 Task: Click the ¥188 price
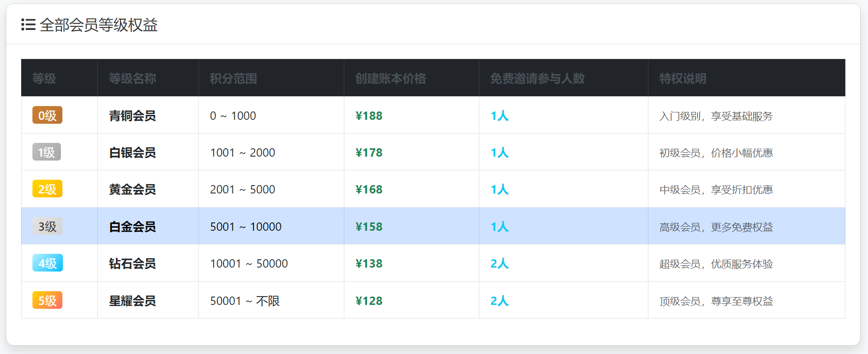[369, 116]
